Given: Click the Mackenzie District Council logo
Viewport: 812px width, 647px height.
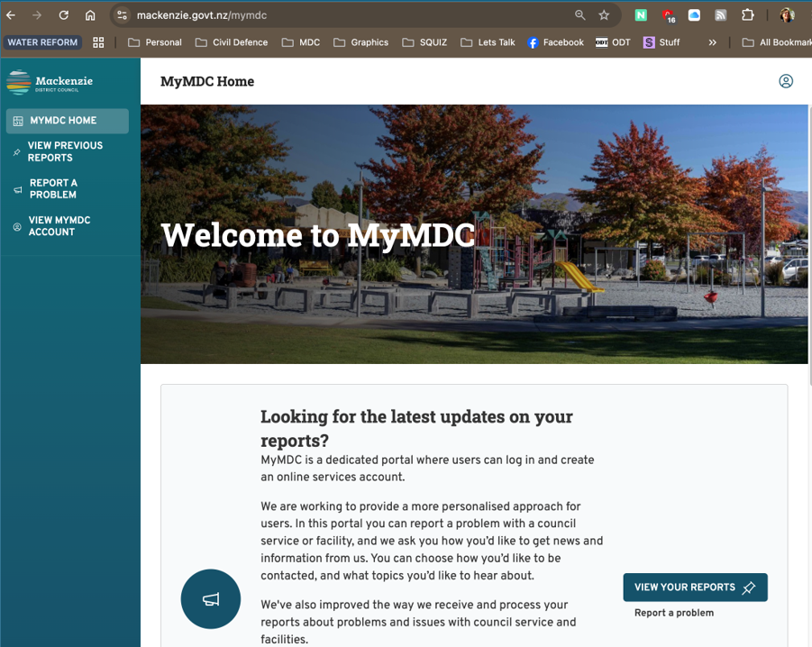Looking at the screenshot, I should pyautogui.click(x=50, y=83).
